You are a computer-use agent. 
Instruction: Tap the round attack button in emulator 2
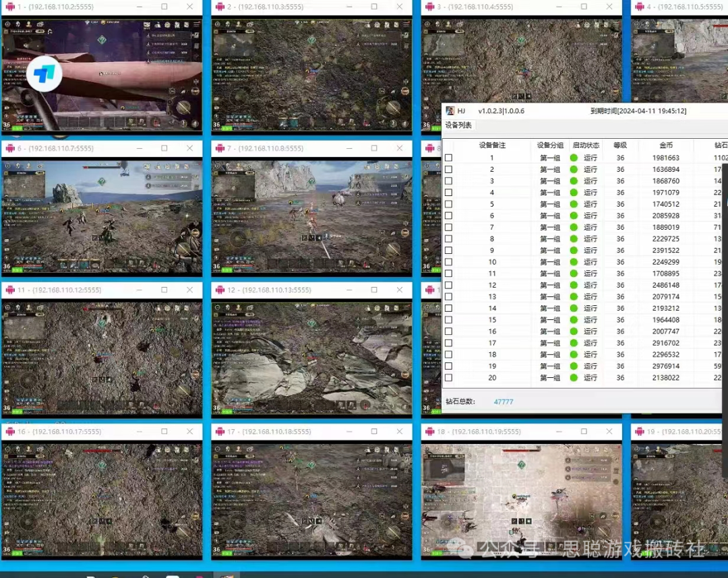pos(392,107)
